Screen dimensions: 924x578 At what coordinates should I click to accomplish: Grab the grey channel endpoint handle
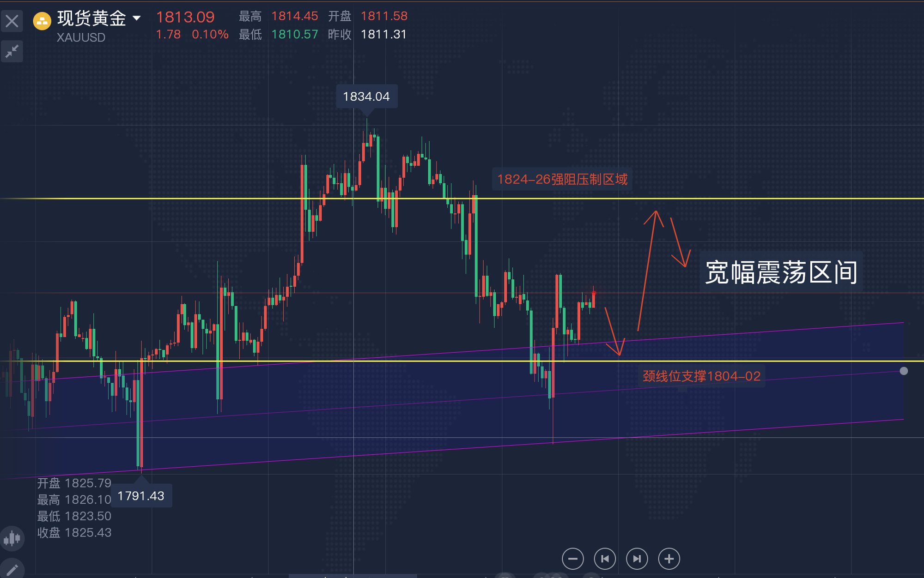click(904, 371)
